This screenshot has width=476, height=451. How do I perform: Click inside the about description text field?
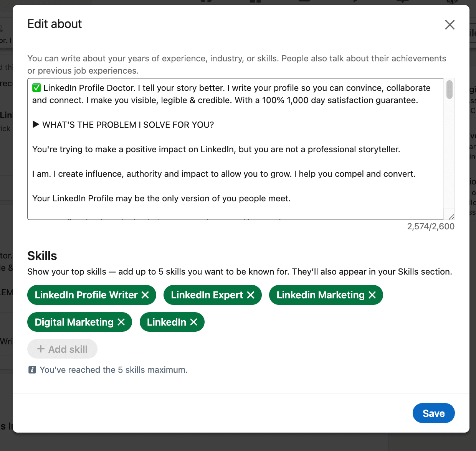[x=236, y=149]
